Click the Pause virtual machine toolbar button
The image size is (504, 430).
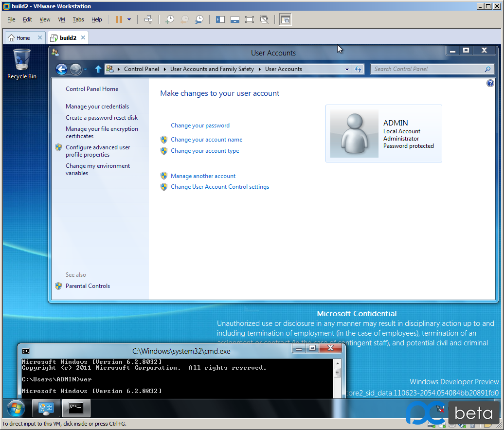[x=119, y=19]
